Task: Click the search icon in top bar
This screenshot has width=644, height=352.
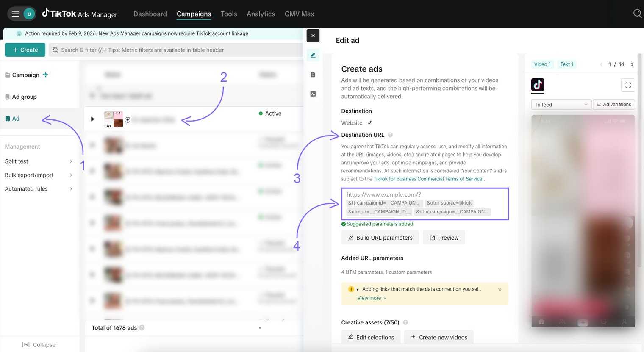Action: point(637,14)
